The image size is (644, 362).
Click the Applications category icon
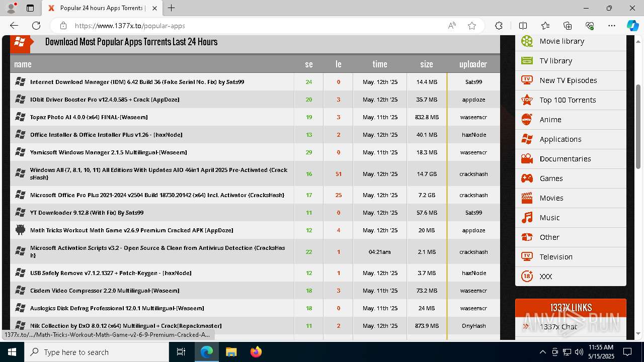tap(527, 139)
